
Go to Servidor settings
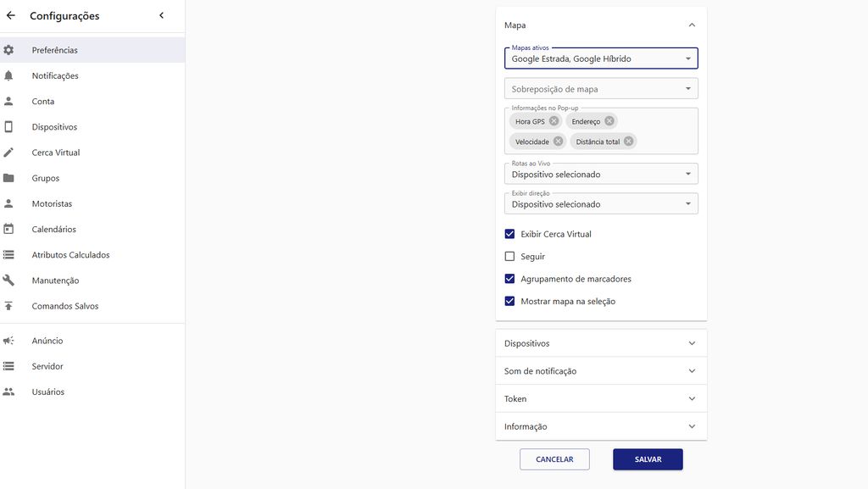(x=47, y=366)
